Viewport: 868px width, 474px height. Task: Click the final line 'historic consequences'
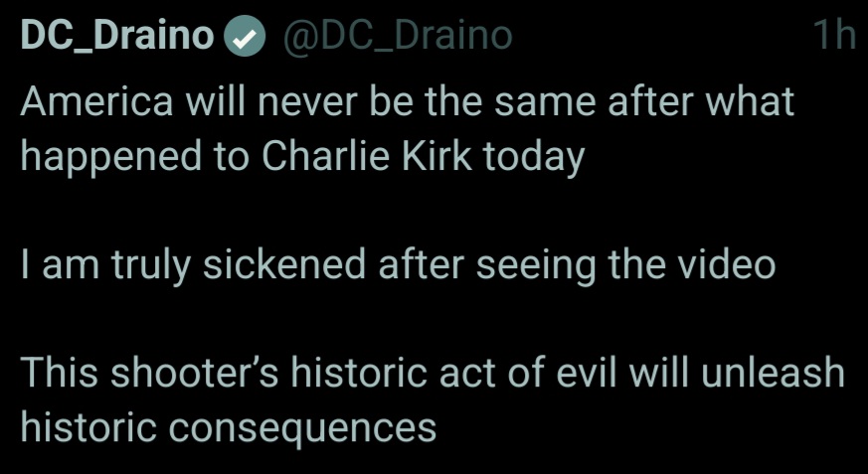click(229, 427)
